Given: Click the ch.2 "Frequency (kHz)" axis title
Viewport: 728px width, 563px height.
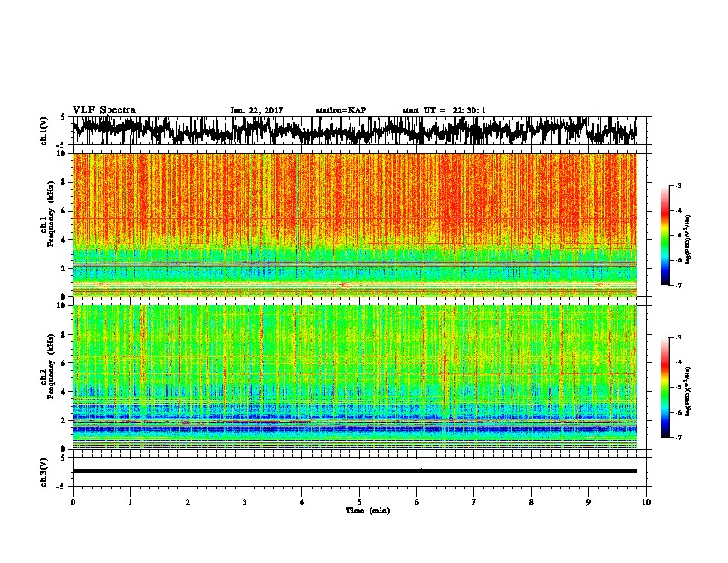Looking at the screenshot, I should pos(51,366).
